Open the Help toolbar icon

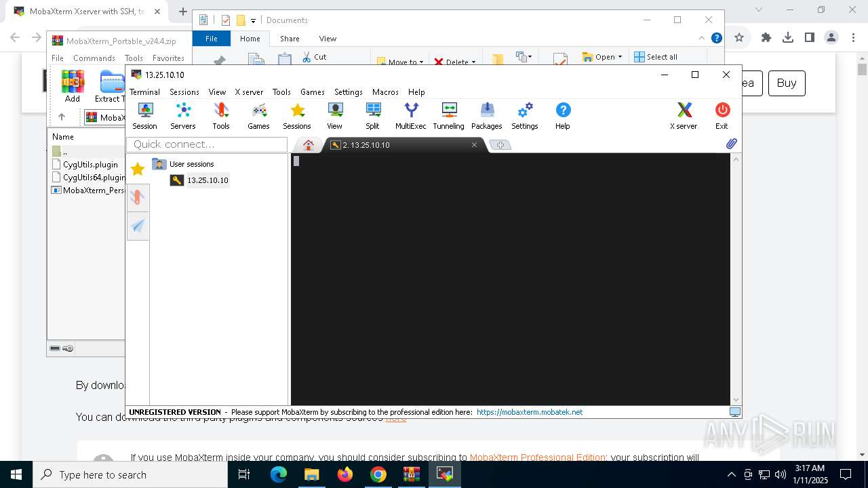[563, 115]
